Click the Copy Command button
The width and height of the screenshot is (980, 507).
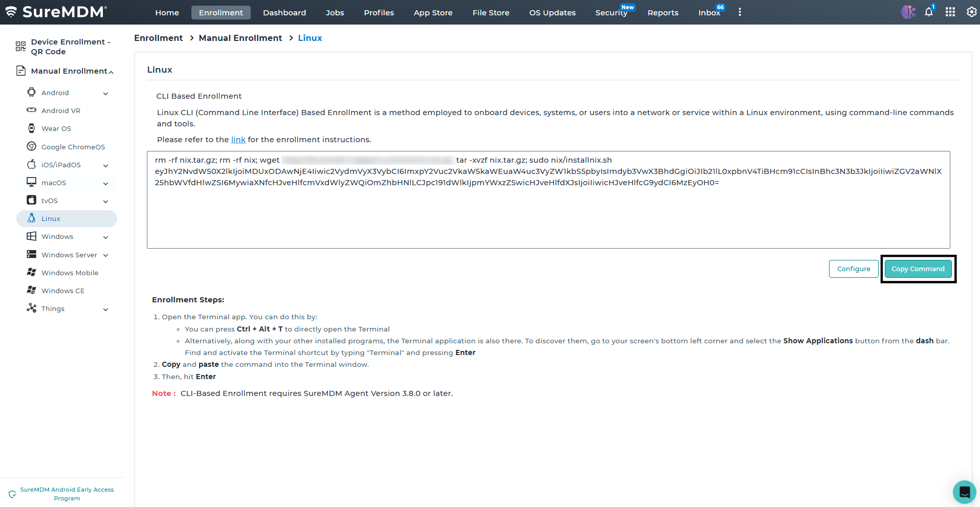pyautogui.click(x=918, y=269)
